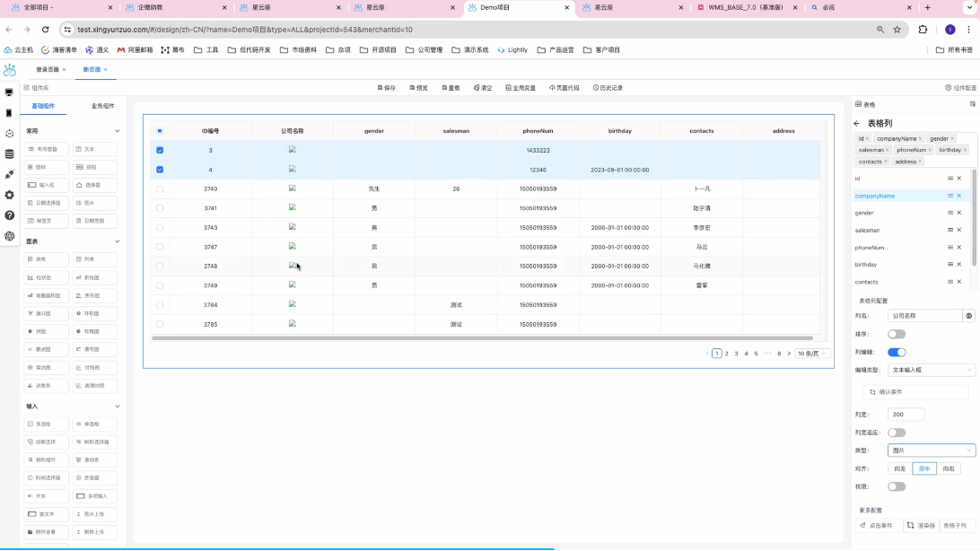
Task: Open the 类型 dropdown showing 图片
Action: click(931, 450)
